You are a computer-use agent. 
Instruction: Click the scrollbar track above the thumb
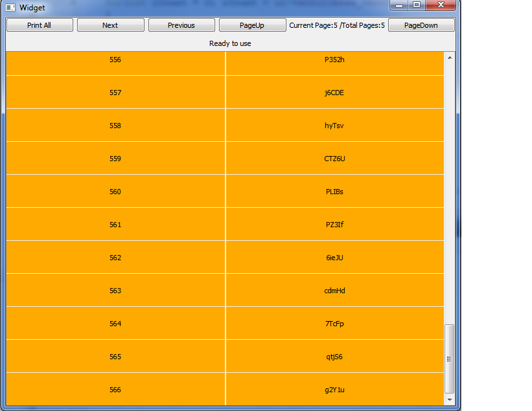point(450,194)
